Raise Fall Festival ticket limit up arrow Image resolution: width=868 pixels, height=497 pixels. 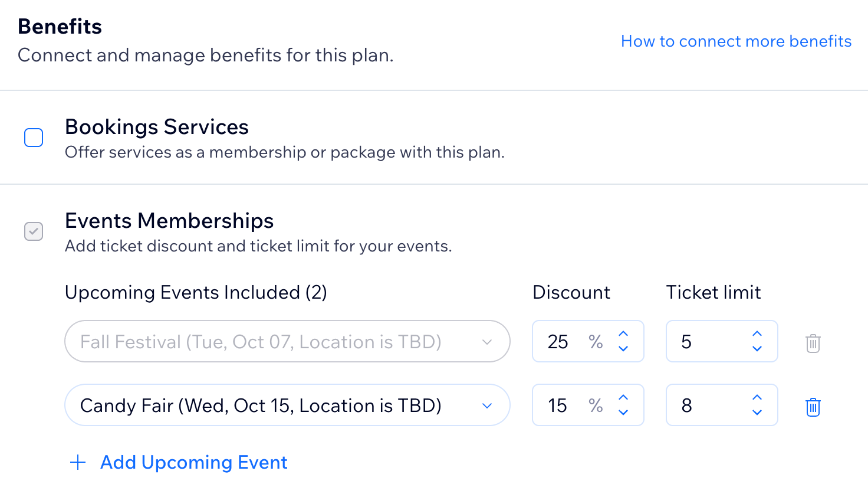(757, 334)
